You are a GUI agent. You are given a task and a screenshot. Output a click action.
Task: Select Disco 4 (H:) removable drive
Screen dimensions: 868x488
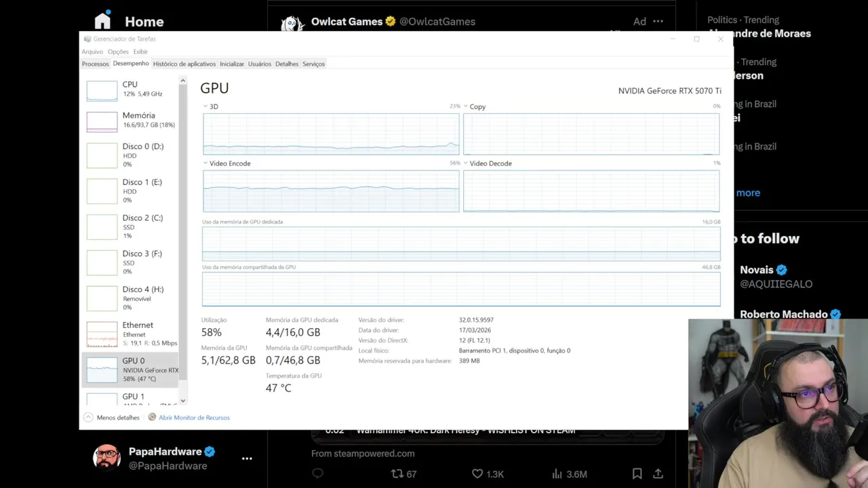coord(131,298)
